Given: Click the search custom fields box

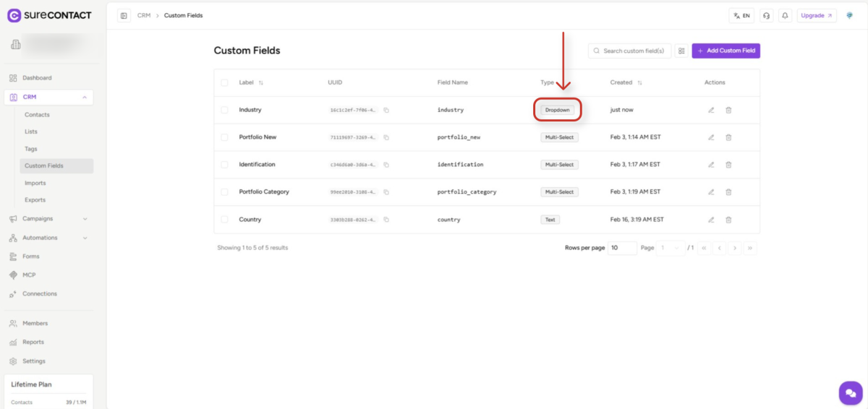Looking at the screenshot, I should click(x=630, y=51).
